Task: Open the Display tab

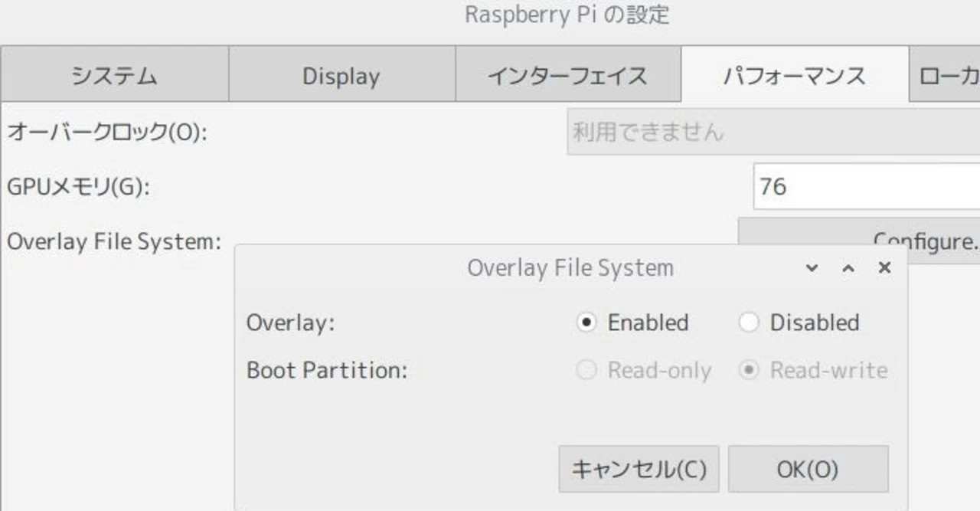Action: point(341,74)
